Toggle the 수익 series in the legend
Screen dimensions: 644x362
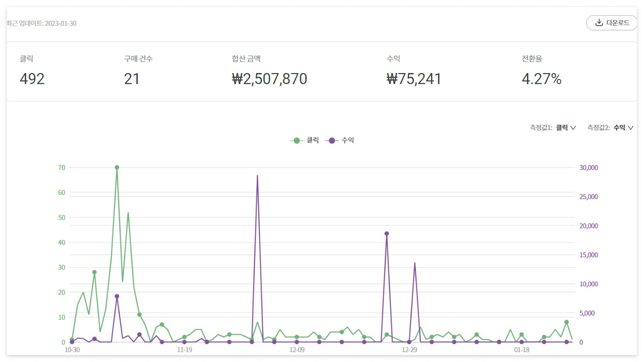pyautogui.click(x=340, y=140)
